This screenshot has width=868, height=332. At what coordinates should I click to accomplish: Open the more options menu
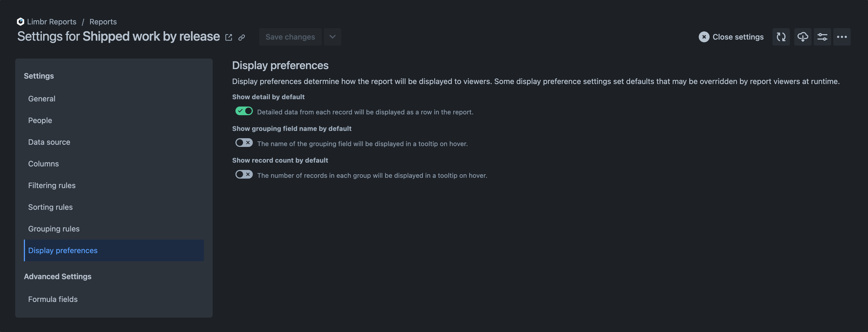click(x=842, y=37)
